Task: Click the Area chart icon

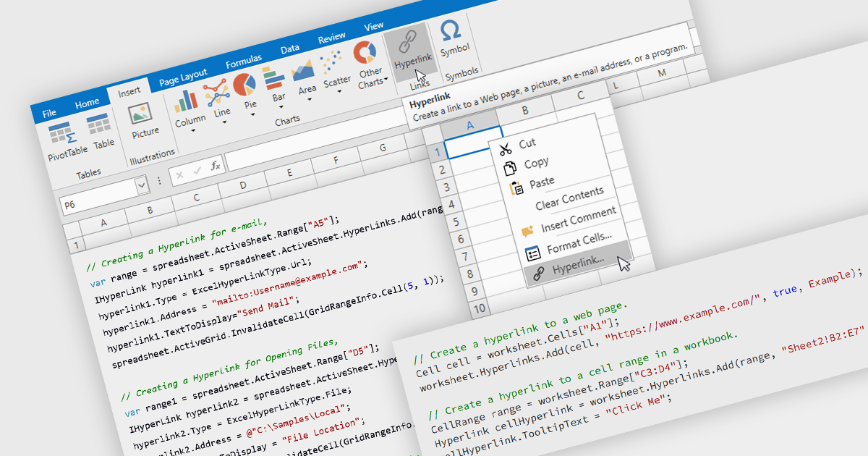Action: click(302, 71)
